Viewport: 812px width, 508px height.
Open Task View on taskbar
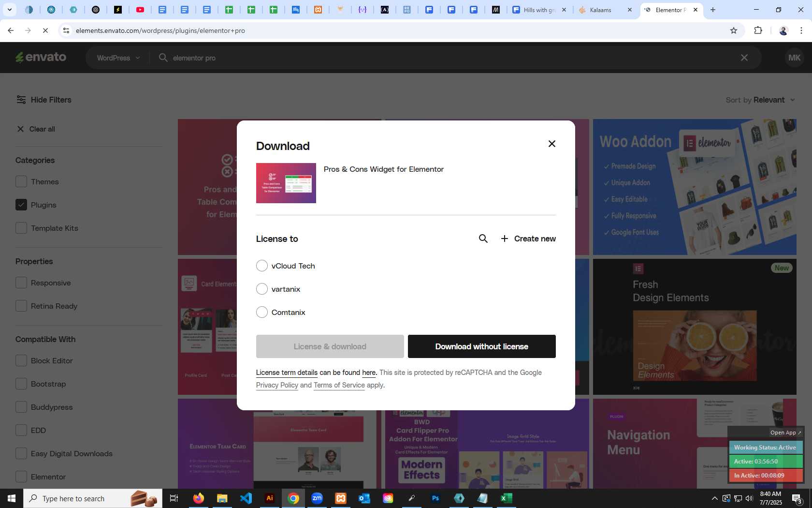174,498
